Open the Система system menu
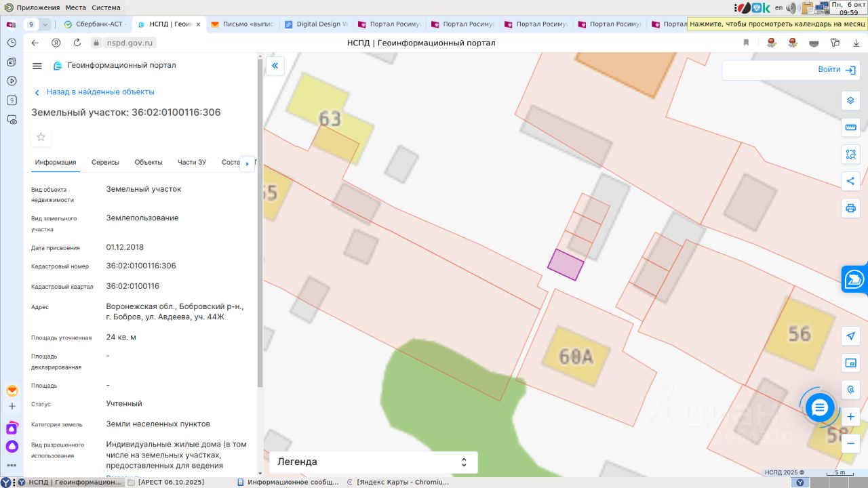Image resolution: width=868 pixels, height=488 pixels. 106,7
